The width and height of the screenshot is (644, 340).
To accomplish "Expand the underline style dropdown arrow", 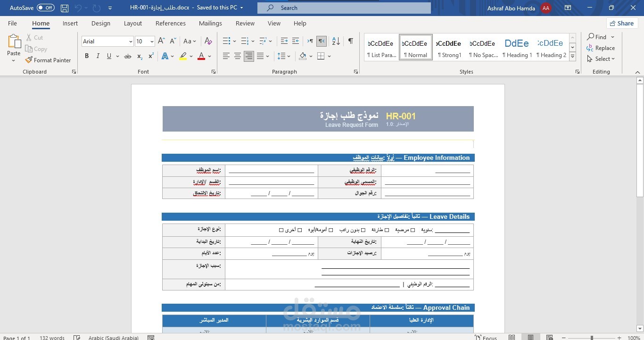I will [117, 56].
